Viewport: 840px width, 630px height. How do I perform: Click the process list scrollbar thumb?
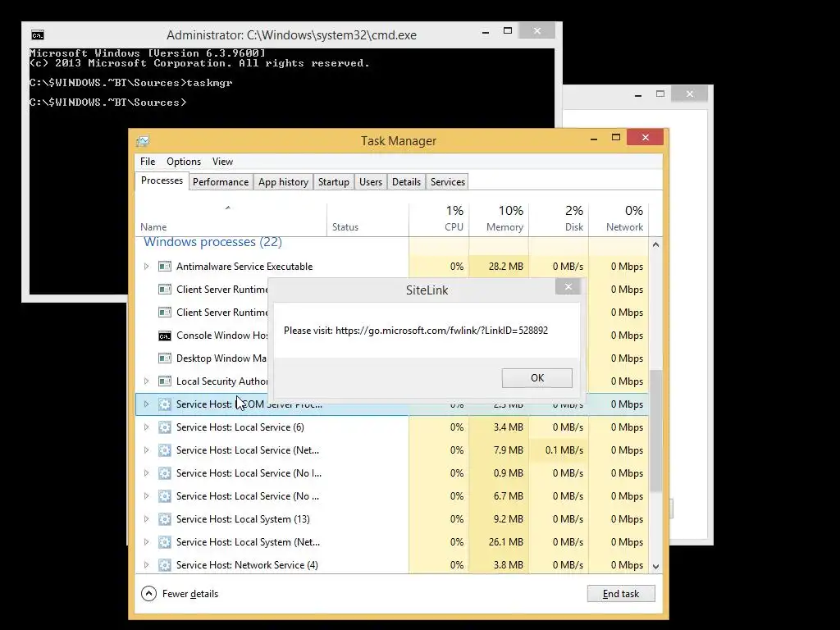pos(655,431)
